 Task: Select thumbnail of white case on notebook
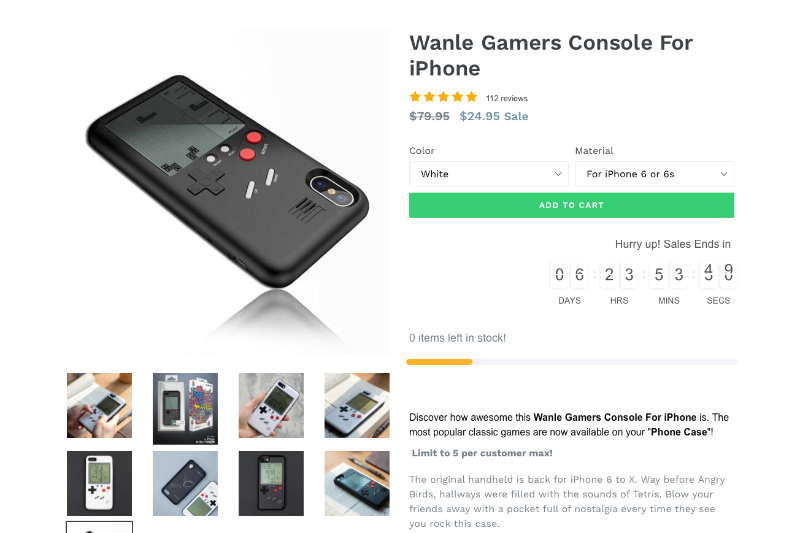[x=357, y=405]
